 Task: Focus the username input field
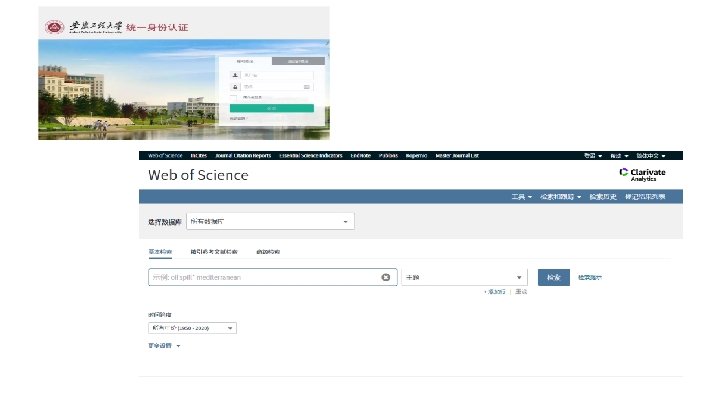tap(278, 75)
